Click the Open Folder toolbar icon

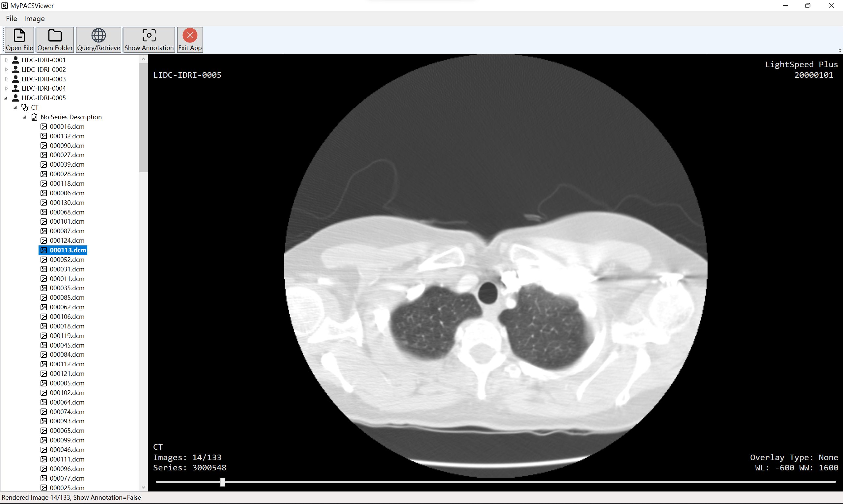click(55, 36)
